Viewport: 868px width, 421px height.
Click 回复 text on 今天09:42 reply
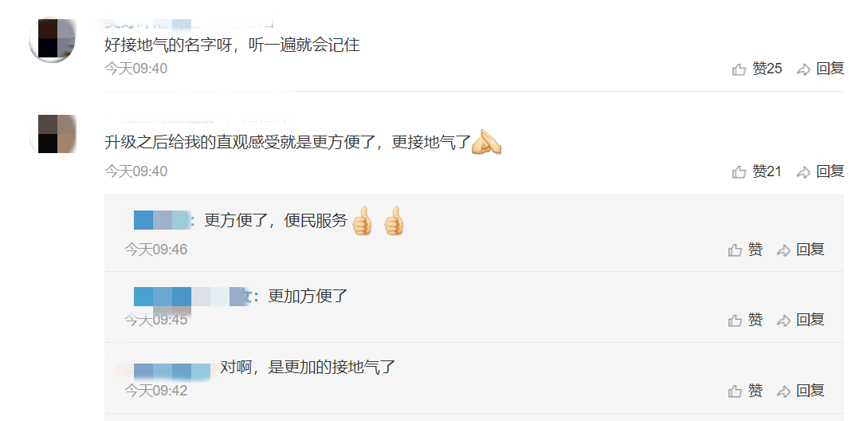(811, 391)
